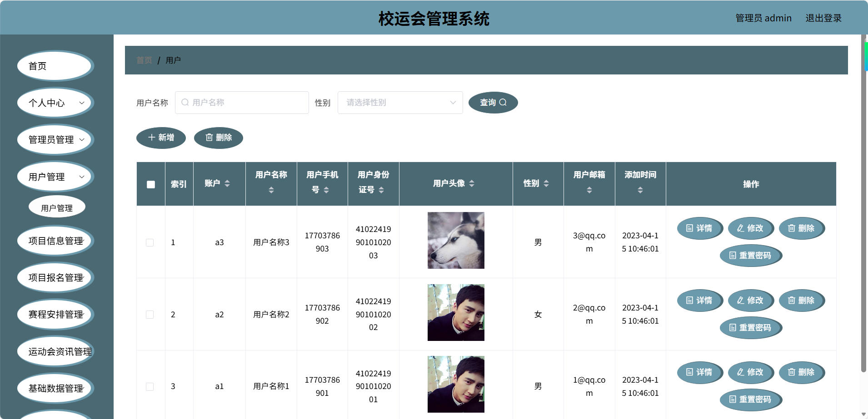868x419 pixels.
Task: Click the 用户名称3 cell
Action: [271, 242]
